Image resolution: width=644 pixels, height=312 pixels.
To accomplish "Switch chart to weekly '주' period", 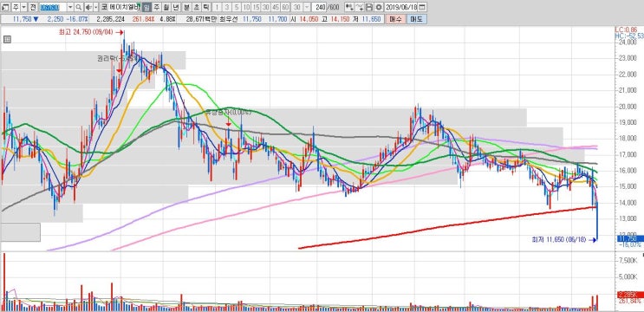I will tap(157, 8).
